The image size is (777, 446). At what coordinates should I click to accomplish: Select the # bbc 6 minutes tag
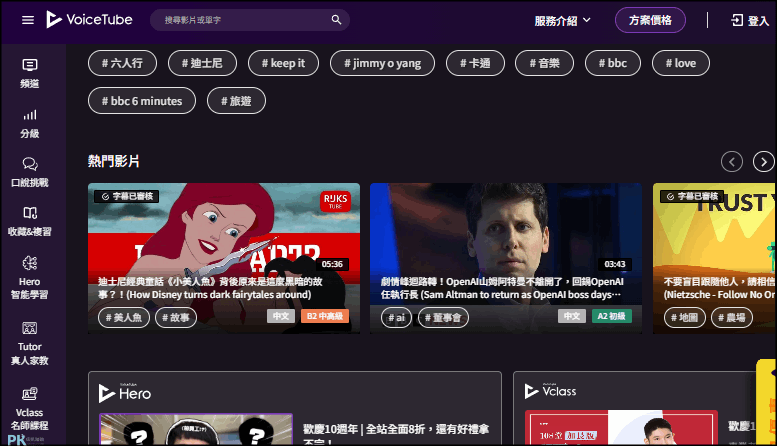142,101
